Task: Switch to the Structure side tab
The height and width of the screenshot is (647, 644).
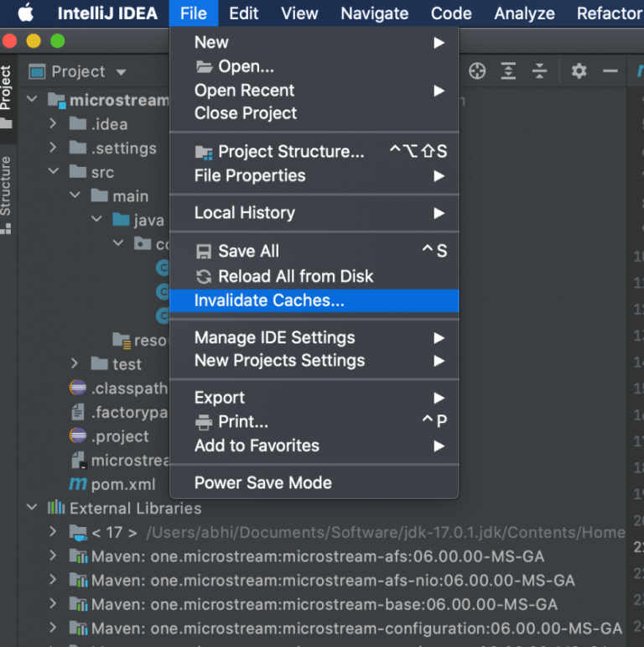Action: tap(6, 194)
